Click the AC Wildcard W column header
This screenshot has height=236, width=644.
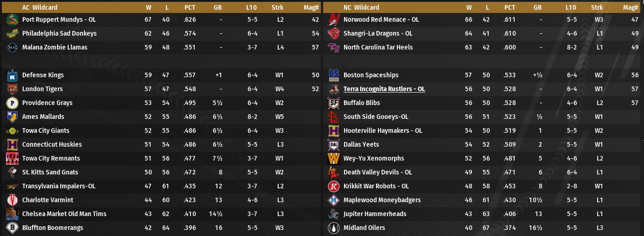tap(148, 7)
